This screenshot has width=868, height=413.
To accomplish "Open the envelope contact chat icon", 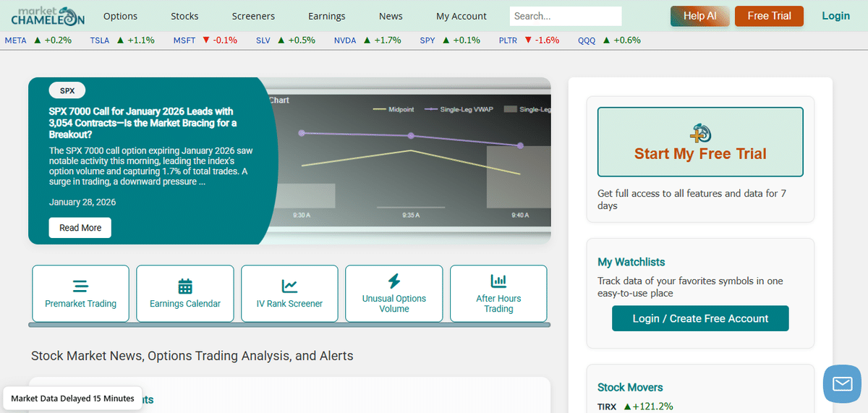I will (x=843, y=383).
